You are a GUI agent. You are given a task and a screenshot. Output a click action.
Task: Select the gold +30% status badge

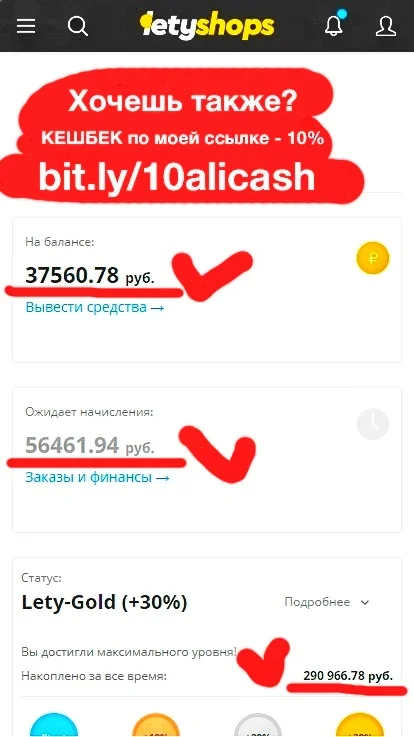[359, 725]
